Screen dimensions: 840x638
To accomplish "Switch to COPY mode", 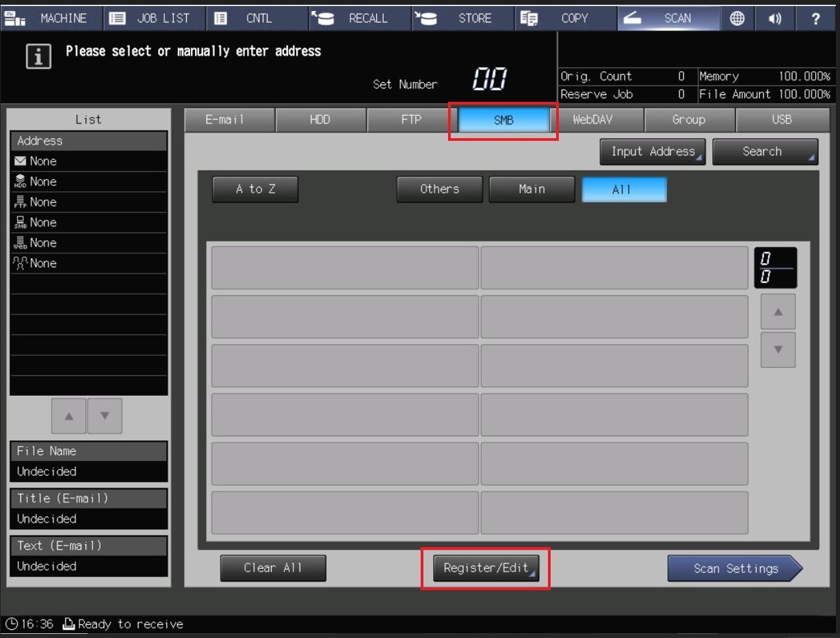I will [x=564, y=18].
